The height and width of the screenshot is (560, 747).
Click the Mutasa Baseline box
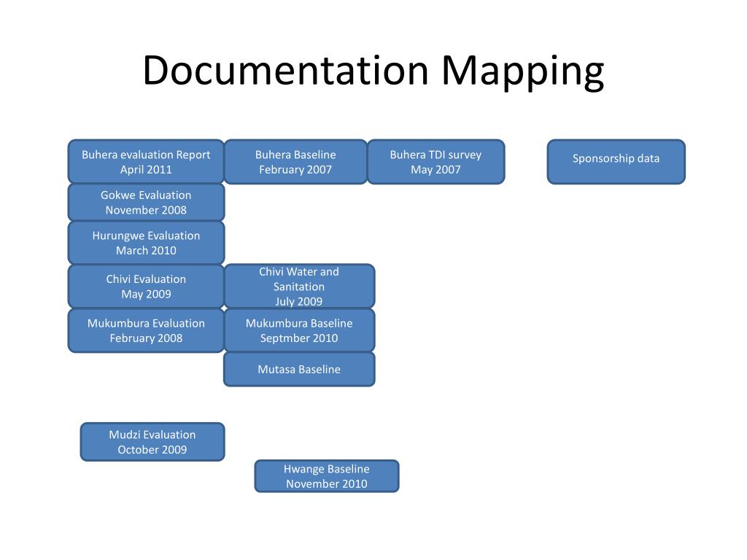pyautogui.click(x=299, y=369)
